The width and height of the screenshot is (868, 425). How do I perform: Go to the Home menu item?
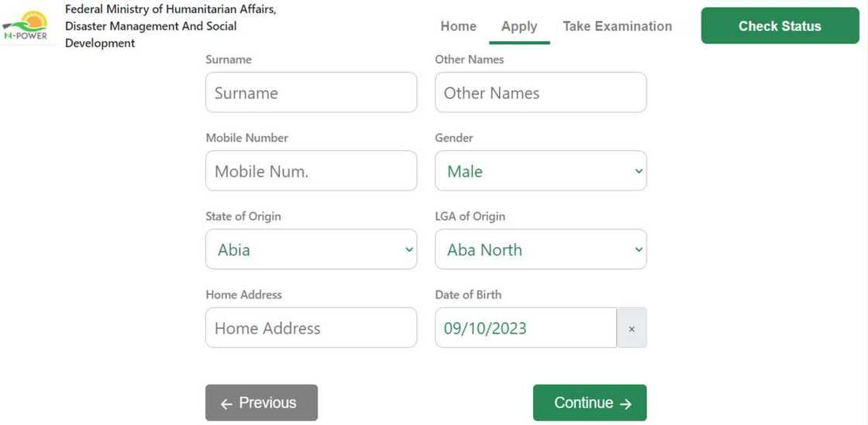click(x=458, y=26)
